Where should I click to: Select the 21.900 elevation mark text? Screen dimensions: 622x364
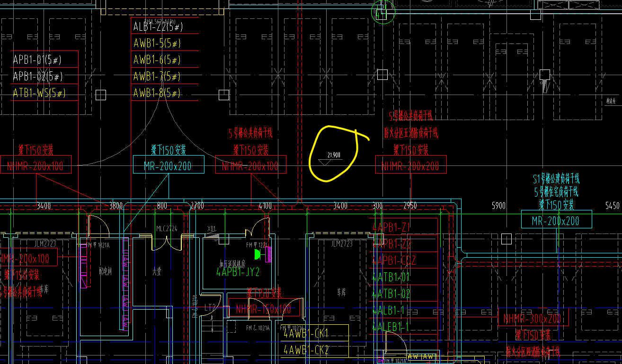point(334,155)
